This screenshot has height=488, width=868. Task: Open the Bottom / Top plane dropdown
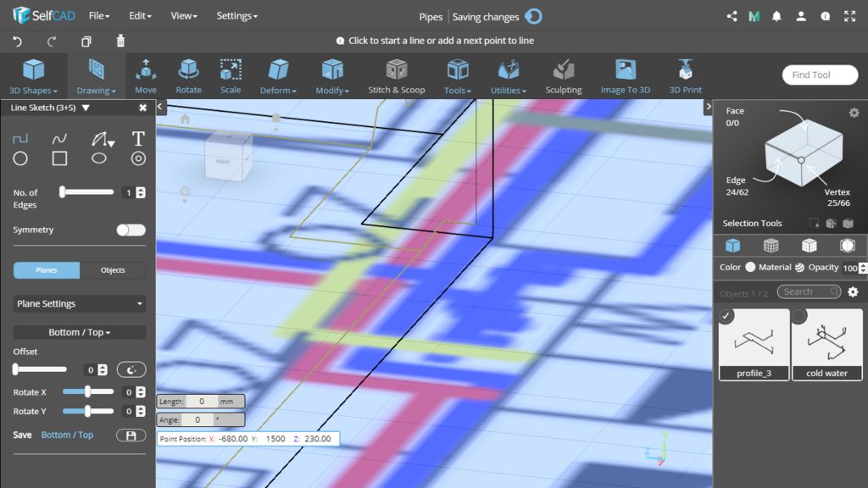[80, 332]
